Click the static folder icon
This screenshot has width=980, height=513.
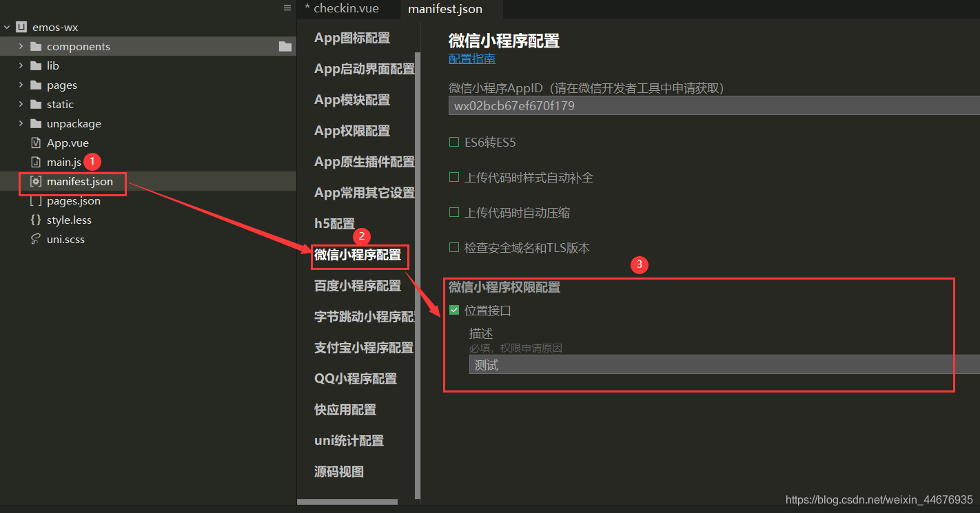click(x=36, y=105)
